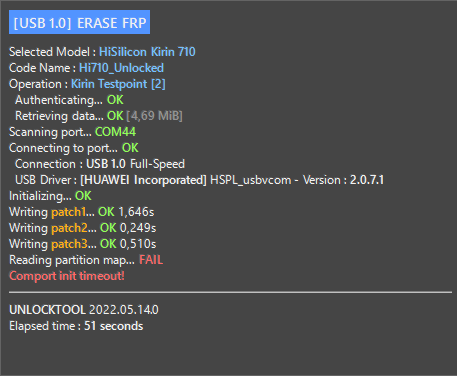Click the patch3 write time 0,510s
460x376 pixels.
click(138, 244)
